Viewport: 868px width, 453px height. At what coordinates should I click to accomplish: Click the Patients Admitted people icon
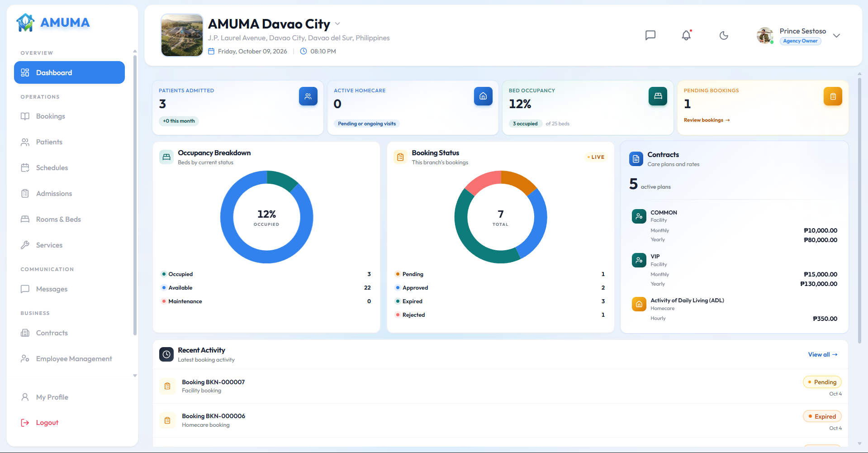pos(308,96)
